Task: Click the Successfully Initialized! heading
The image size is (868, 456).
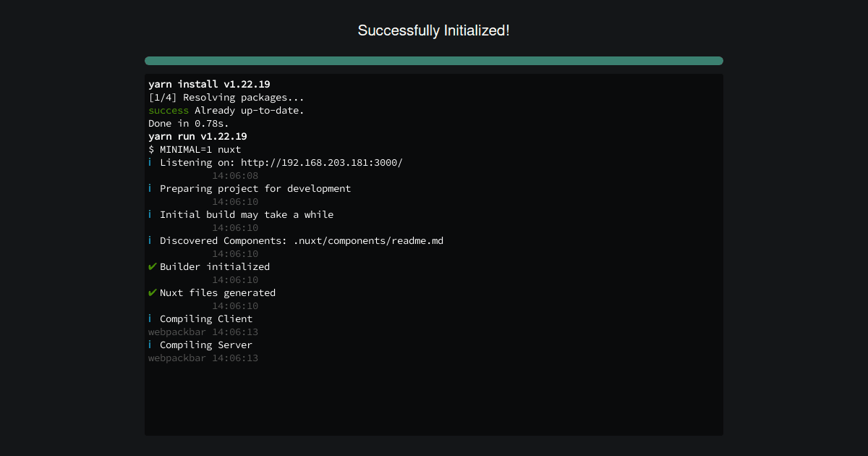Action: 434,30
